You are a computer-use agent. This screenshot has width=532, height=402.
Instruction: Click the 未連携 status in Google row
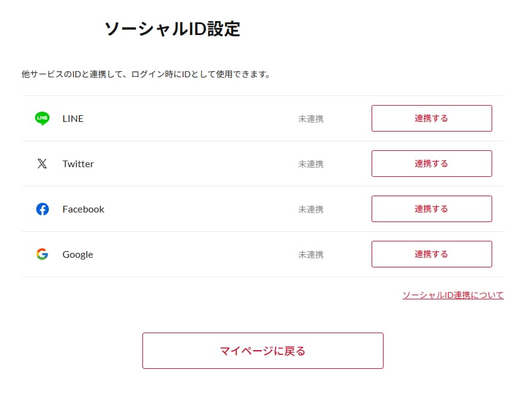point(311,255)
